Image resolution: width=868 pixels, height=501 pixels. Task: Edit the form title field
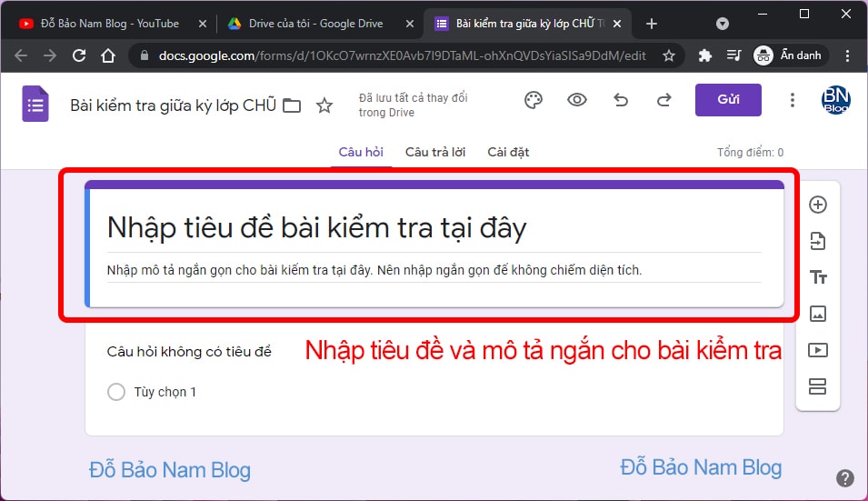[x=434, y=227]
